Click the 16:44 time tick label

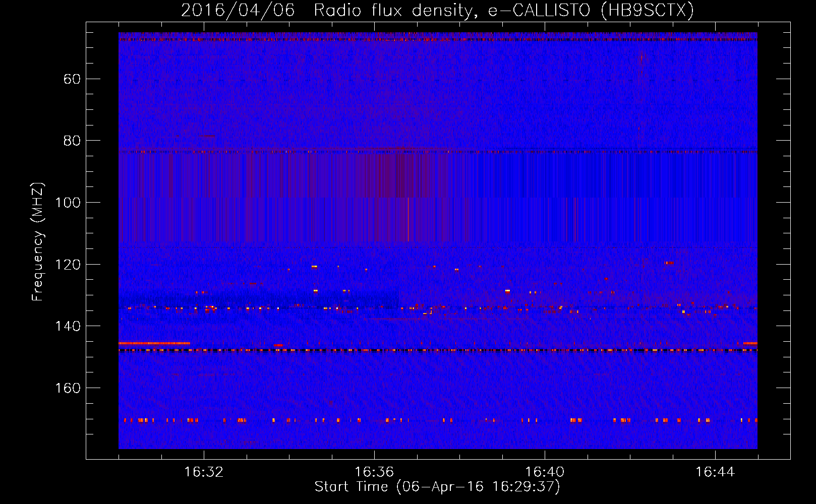click(x=715, y=472)
